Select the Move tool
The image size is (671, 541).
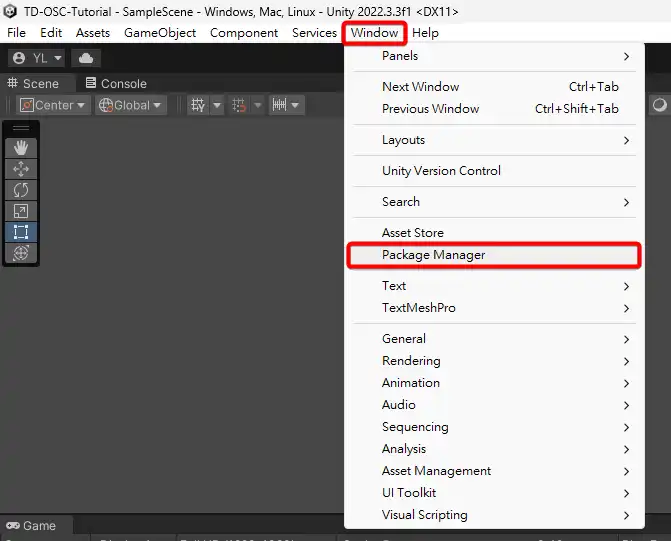(21, 169)
